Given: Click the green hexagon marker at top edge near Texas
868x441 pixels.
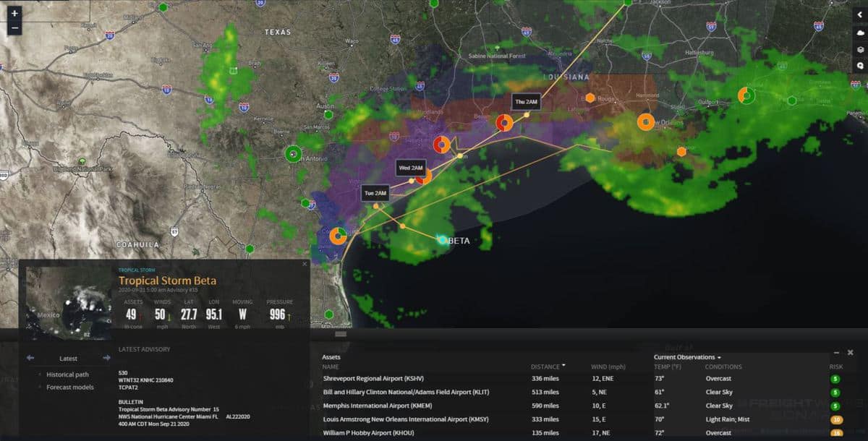Looking at the screenshot, I should (163, 7).
